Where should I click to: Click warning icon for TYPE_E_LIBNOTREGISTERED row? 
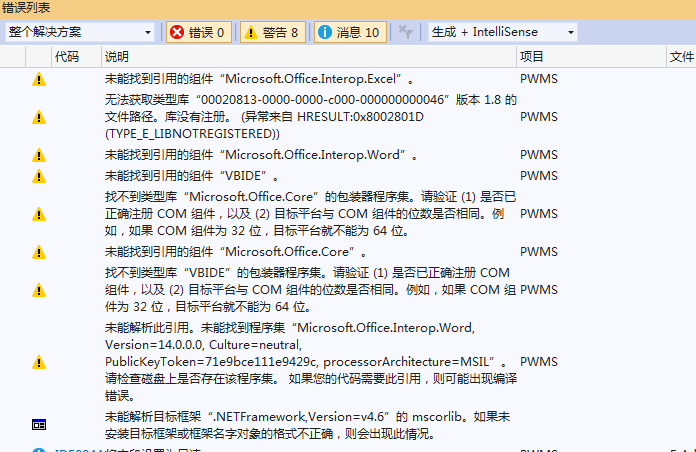click(39, 117)
